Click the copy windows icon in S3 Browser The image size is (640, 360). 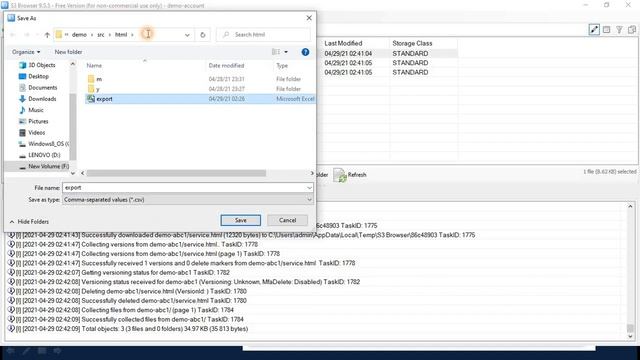tap(632, 29)
